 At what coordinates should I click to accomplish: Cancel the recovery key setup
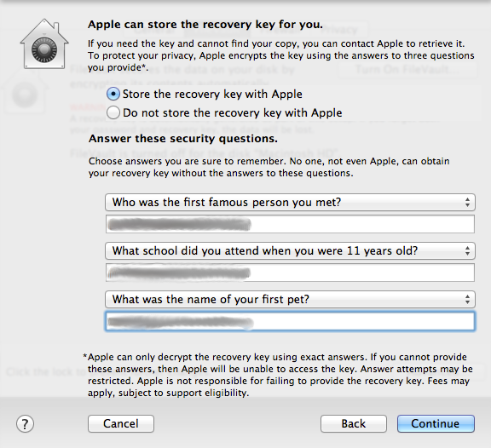(121, 424)
